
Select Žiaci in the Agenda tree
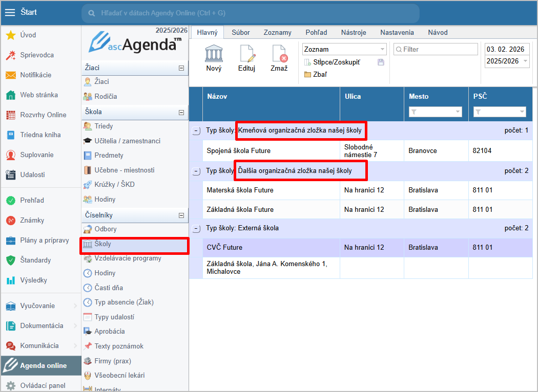101,81
